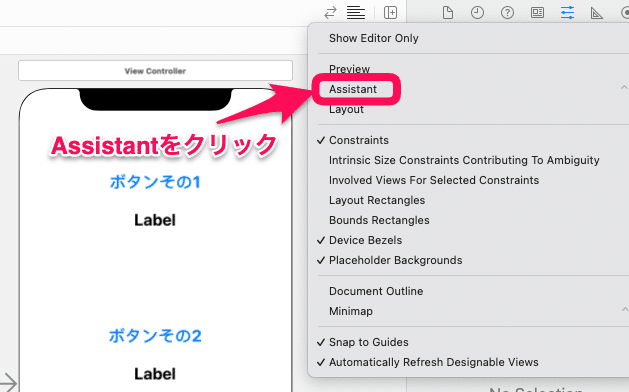Screen dimensions: 629x392
Task: Enable Intrinsic Size Constraints Contributing To Ambiguity
Action: tap(464, 160)
